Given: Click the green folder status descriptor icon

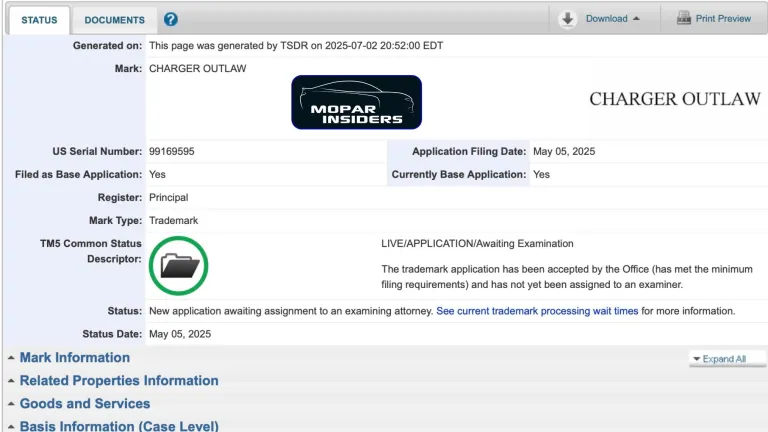Looking at the screenshot, I should (x=179, y=265).
